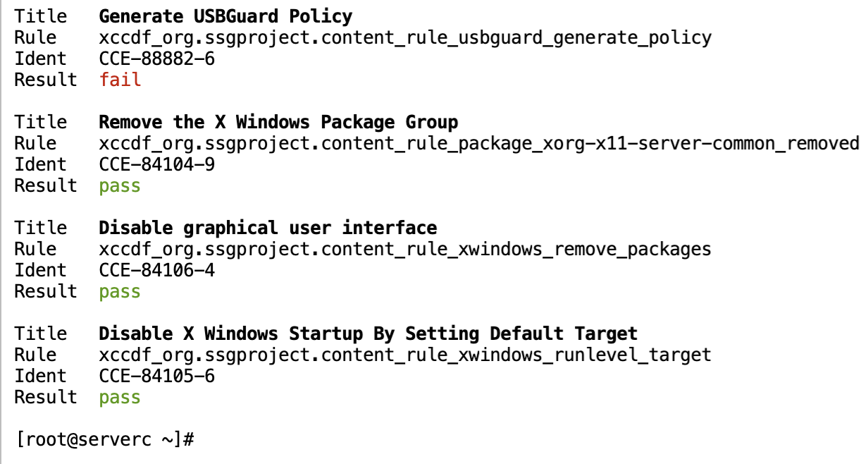Click the xwindows_remove_packages rule ID line
This screenshot has height=464, width=868.
(405, 249)
